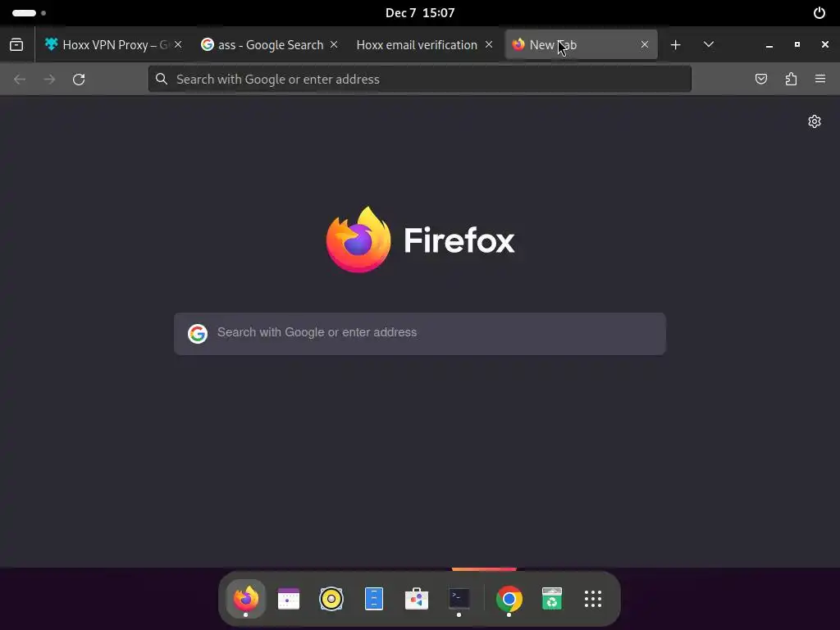Open Terminal from the dock
The image size is (840, 630).
click(459, 598)
